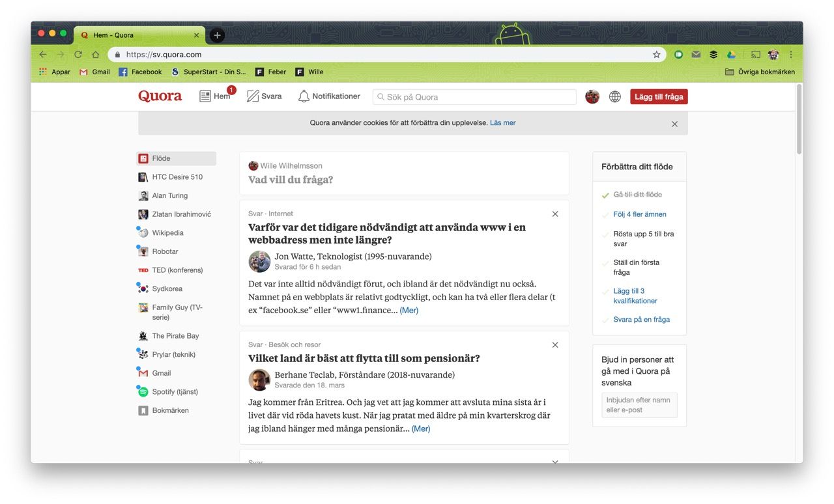Open the Notifikationer bell icon
The width and height of the screenshot is (834, 504).
pos(304,96)
